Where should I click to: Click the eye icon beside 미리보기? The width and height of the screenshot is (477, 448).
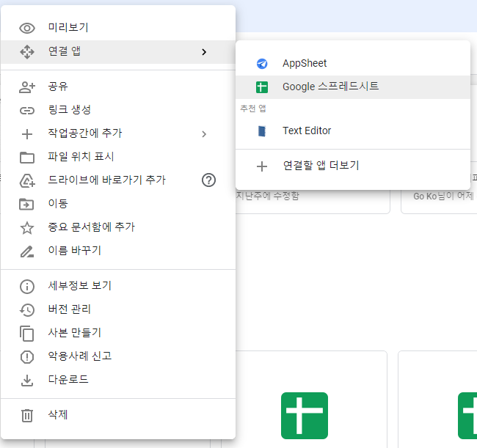pyautogui.click(x=27, y=28)
